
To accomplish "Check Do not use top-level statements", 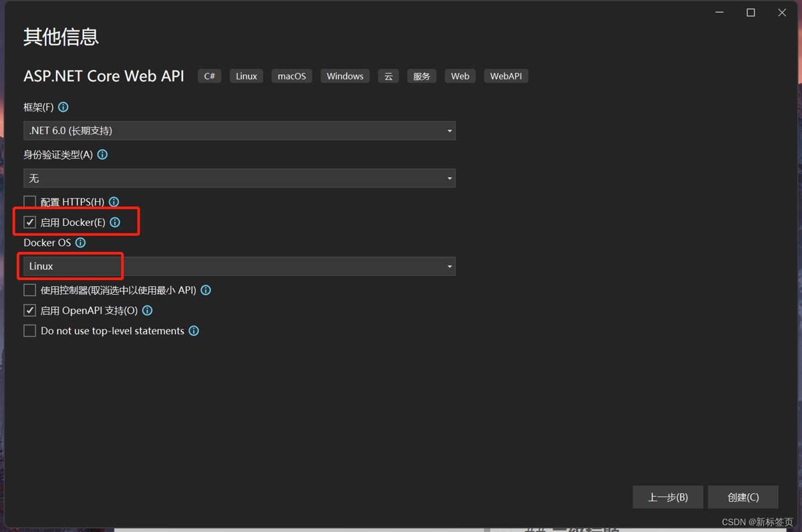I will coord(29,331).
